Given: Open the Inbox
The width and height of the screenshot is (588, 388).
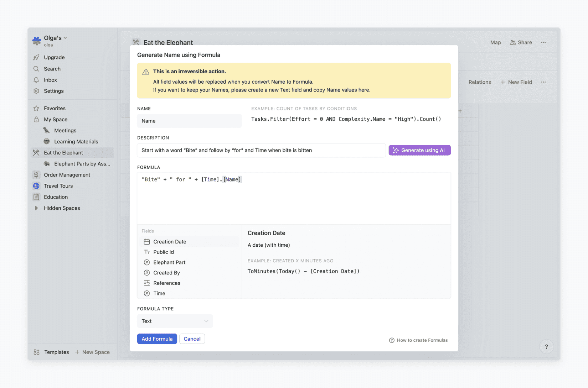Looking at the screenshot, I should point(50,80).
